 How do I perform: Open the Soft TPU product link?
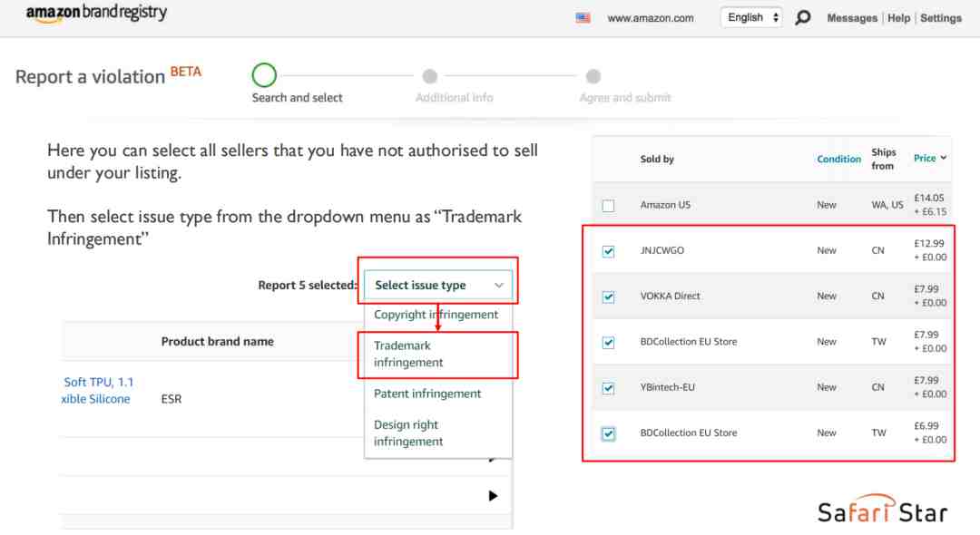coord(97,390)
